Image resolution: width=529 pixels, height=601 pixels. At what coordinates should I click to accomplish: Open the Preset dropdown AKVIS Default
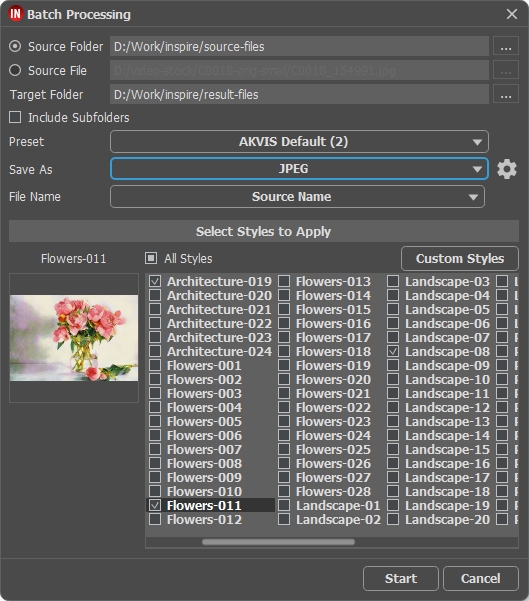tap(299, 141)
